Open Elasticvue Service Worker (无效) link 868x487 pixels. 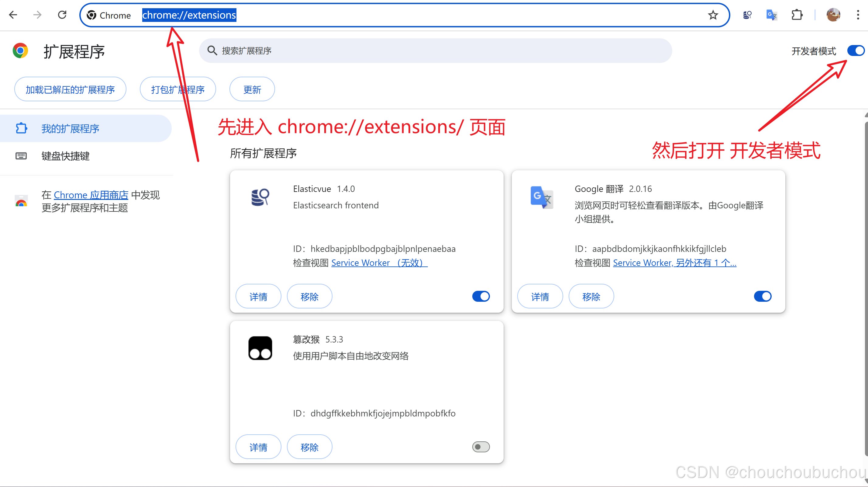pyautogui.click(x=379, y=263)
